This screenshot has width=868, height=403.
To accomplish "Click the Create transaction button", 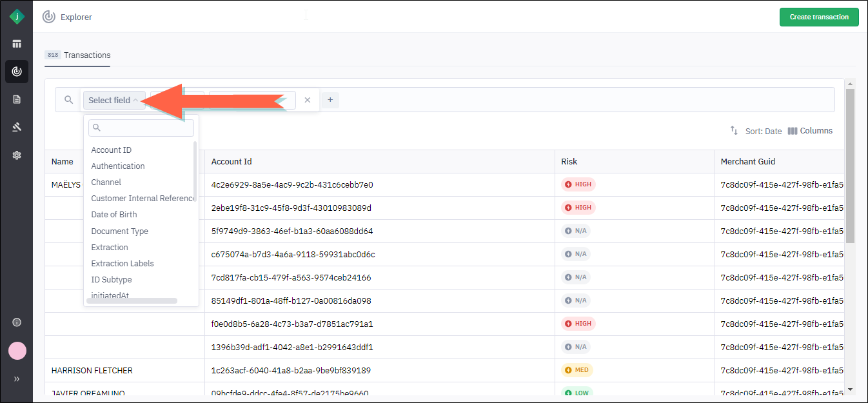I will pyautogui.click(x=819, y=17).
